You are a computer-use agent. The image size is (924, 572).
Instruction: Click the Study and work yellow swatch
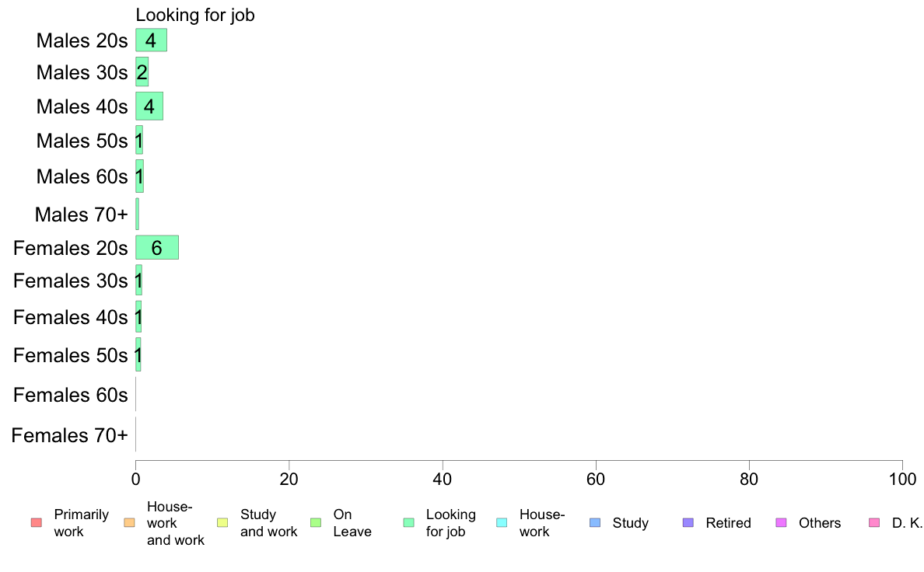click(x=222, y=522)
